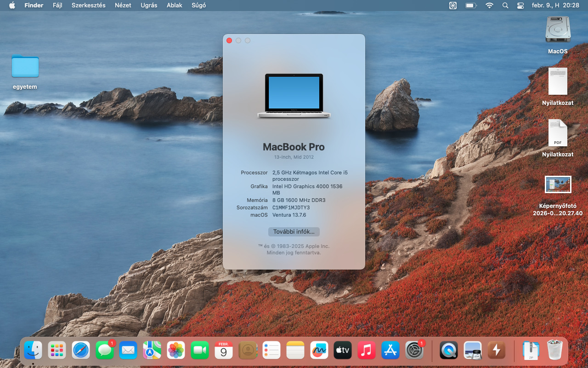Viewport: 588px width, 368px height.
Task: Open System Settings with update badge
Action: tap(414, 351)
